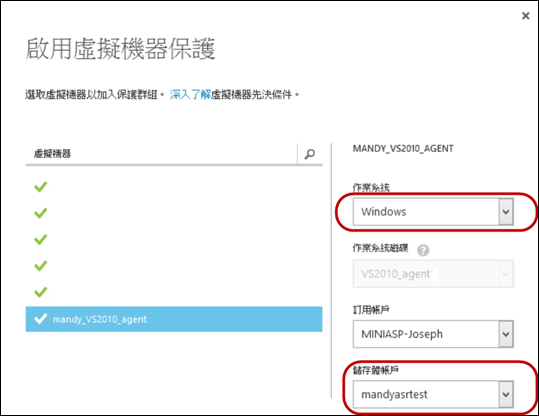Toggle the third virtual machine checkmark
Image resolution: width=539 pixels, height=416 pixels.
(x=41, y=239)
